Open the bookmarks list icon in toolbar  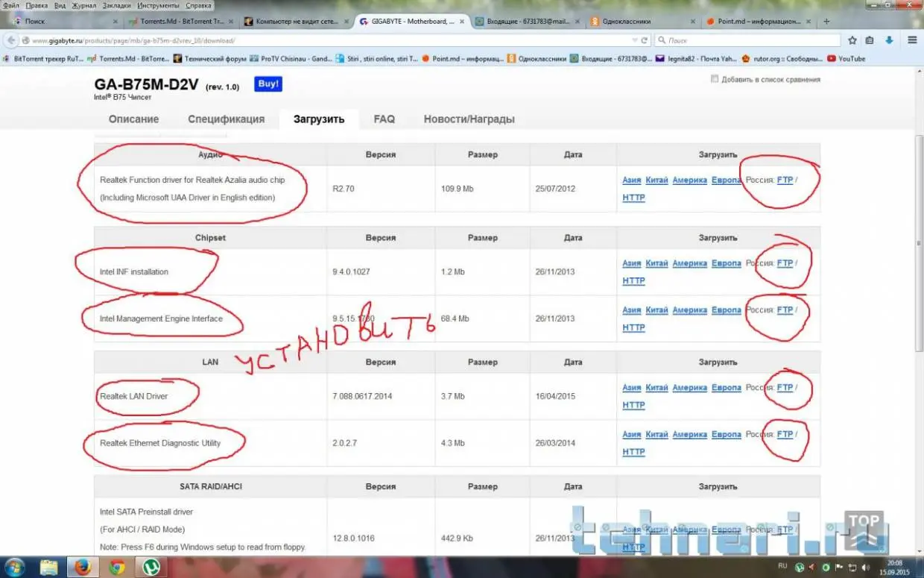coord(869,40)
